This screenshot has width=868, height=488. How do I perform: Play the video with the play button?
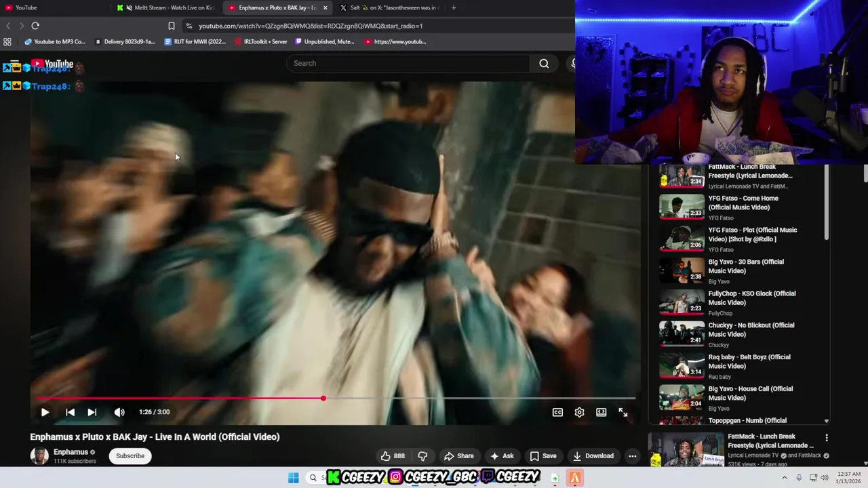45,412
